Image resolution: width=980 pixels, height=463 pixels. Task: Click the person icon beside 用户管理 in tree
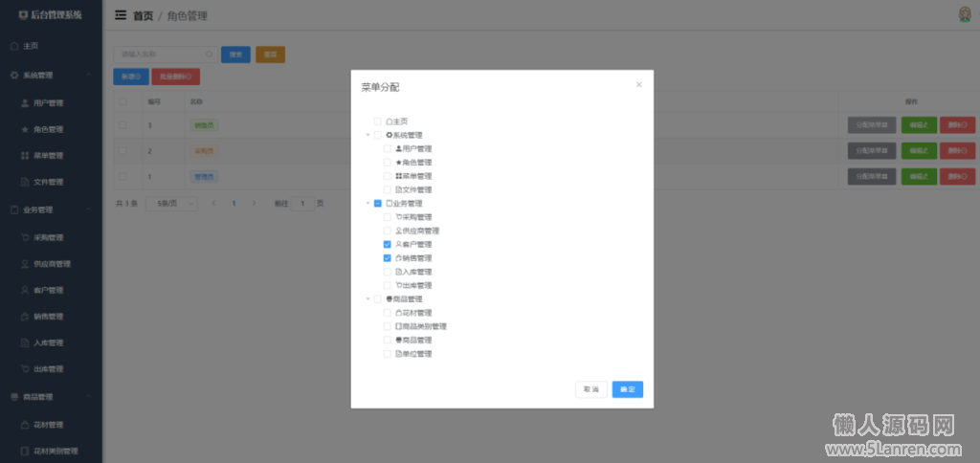coord(399,149)
